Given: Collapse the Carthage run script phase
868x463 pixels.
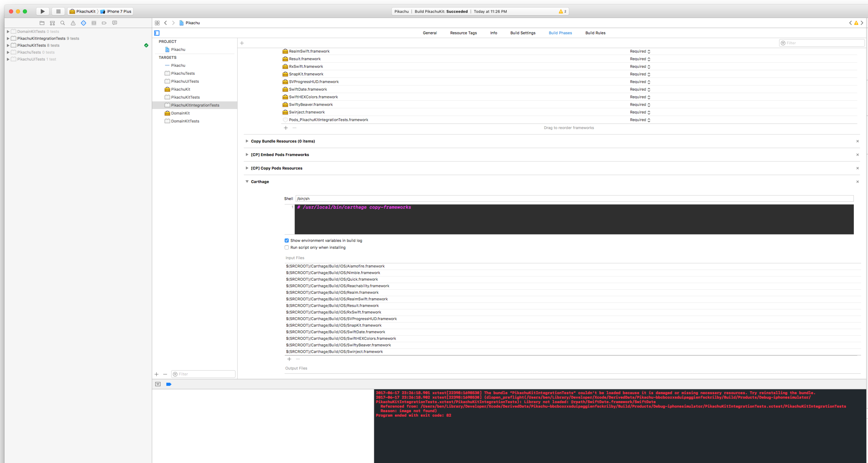Looking at the screenshot, I should [247, 181].
